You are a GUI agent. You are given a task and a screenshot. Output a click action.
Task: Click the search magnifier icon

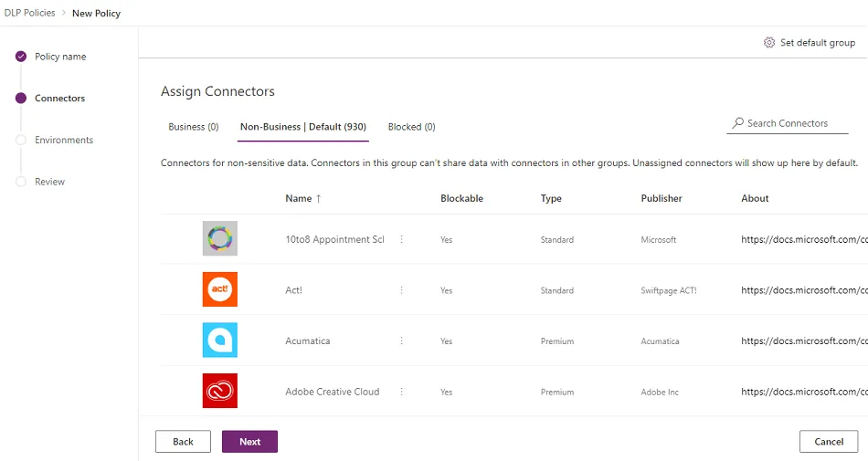(x=737, y=123)
